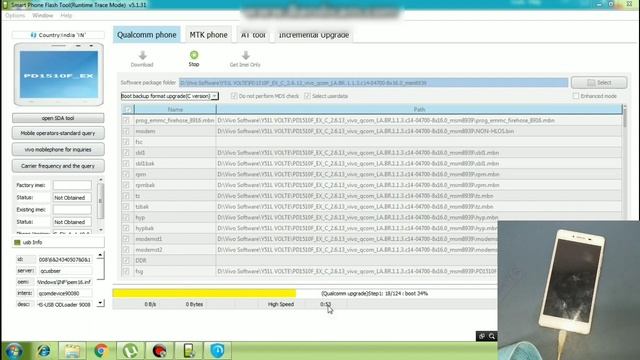
Task: Click the green Stop icon
Action: tap(194, 55)
